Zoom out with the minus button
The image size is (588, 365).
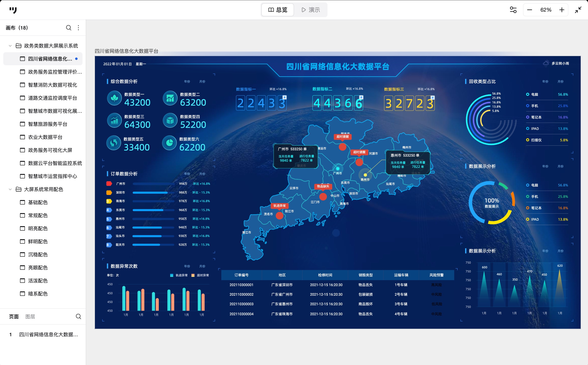(x=530, y=10)
